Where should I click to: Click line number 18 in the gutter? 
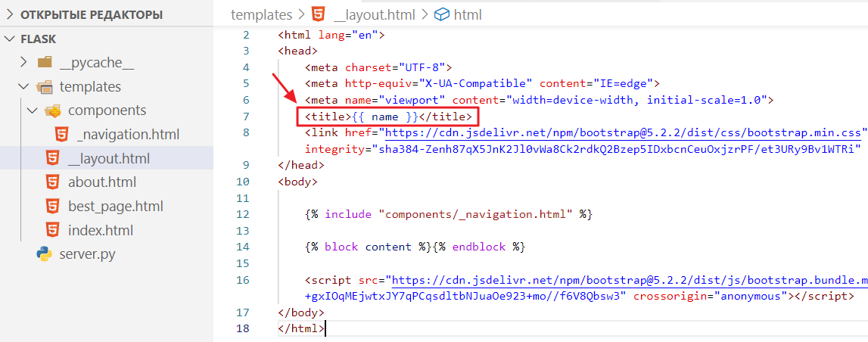click(242, 328)
